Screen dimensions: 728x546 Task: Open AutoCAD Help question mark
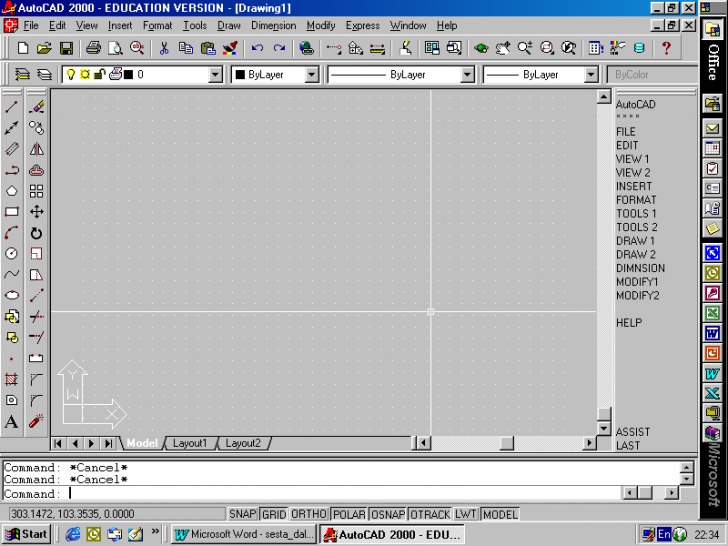tap(666, 48)
